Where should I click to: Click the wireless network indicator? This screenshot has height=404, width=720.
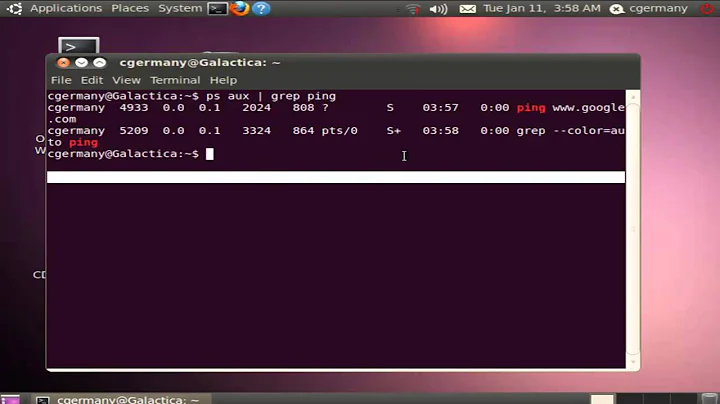coord(413,9)
